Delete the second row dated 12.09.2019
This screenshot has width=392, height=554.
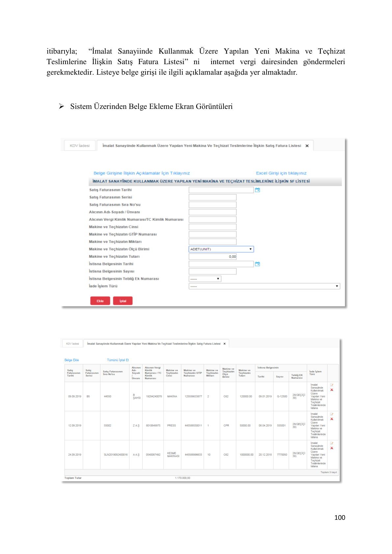332,419
